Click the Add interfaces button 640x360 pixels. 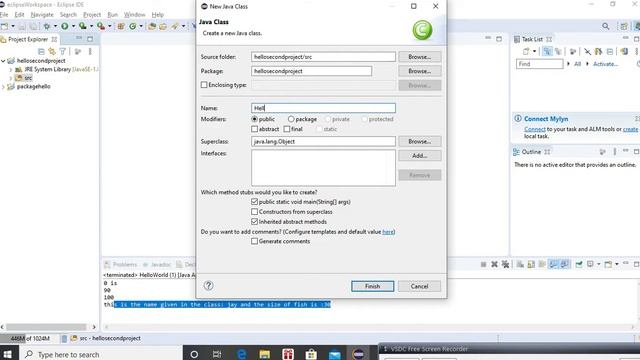(420, 156)
